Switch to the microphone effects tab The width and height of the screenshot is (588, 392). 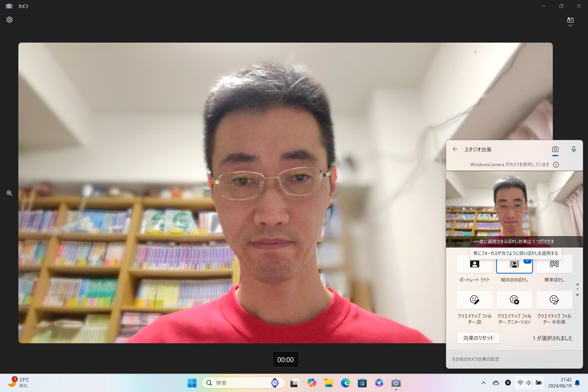pyautogui.click(x=573, y=149)
